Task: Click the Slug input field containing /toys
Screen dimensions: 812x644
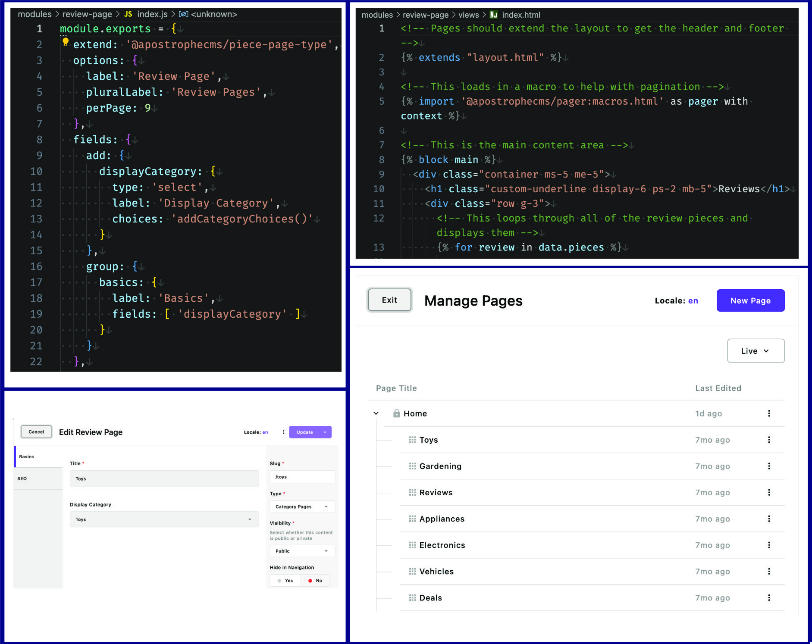Action: [x=302, y=477]
